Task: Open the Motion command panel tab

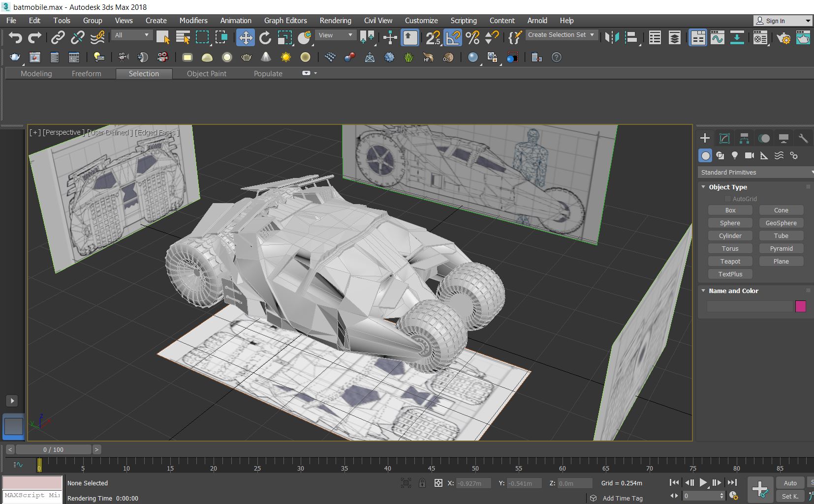Action: point(764,138)
